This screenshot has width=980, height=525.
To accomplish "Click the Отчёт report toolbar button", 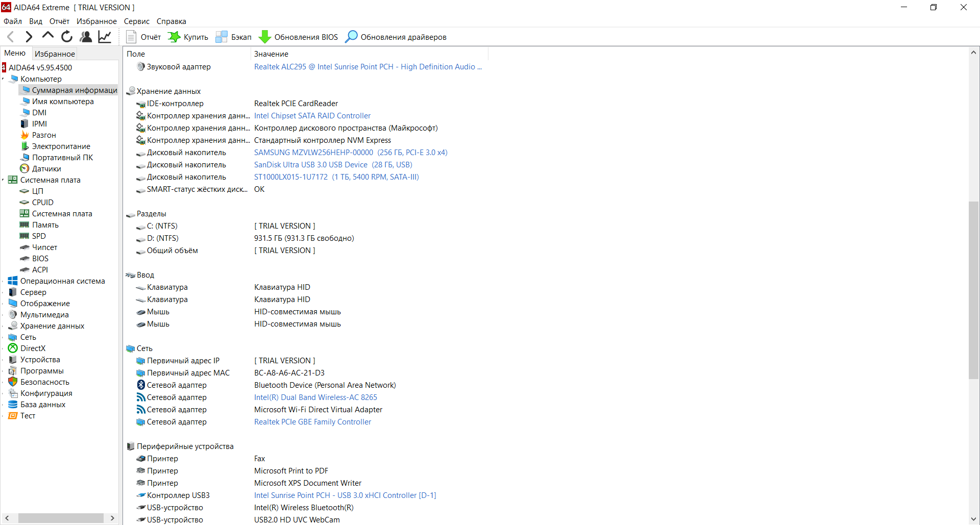I will [143, 37].
